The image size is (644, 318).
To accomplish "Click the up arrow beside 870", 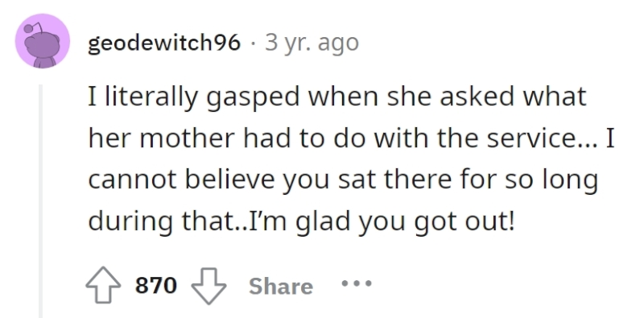I will point(103,285).
